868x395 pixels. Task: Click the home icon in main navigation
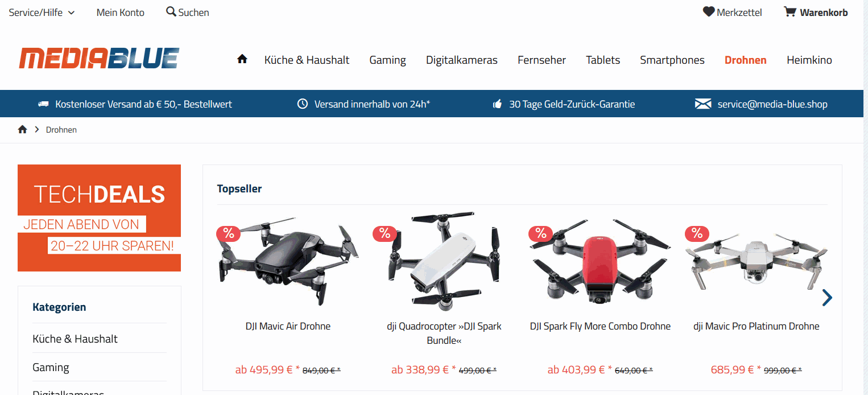pyautogui.click(x=242, y=59)
